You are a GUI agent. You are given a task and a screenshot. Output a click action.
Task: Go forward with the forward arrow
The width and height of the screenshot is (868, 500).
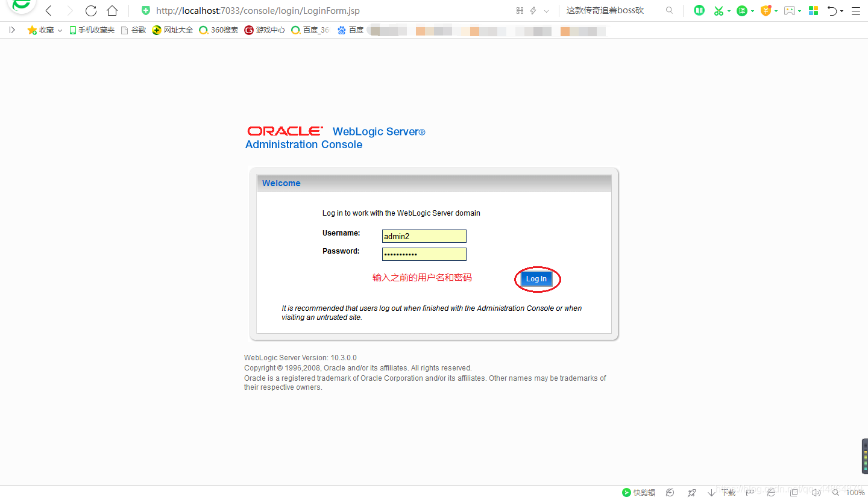click(69, 11)
